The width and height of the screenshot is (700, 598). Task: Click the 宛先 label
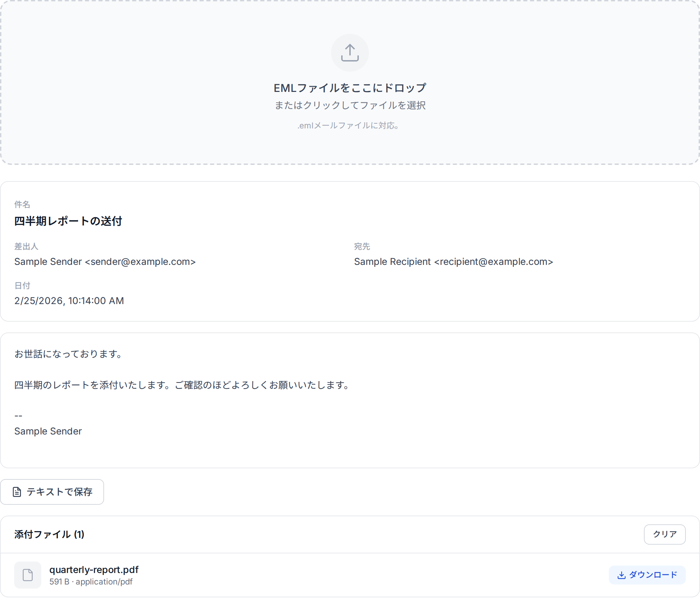(362, 246)
